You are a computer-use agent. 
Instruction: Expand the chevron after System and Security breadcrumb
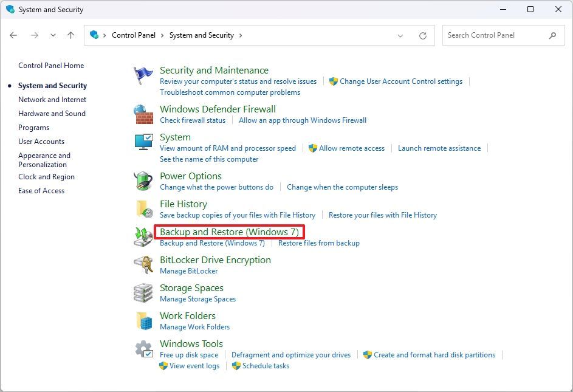[x=241, y=35]
